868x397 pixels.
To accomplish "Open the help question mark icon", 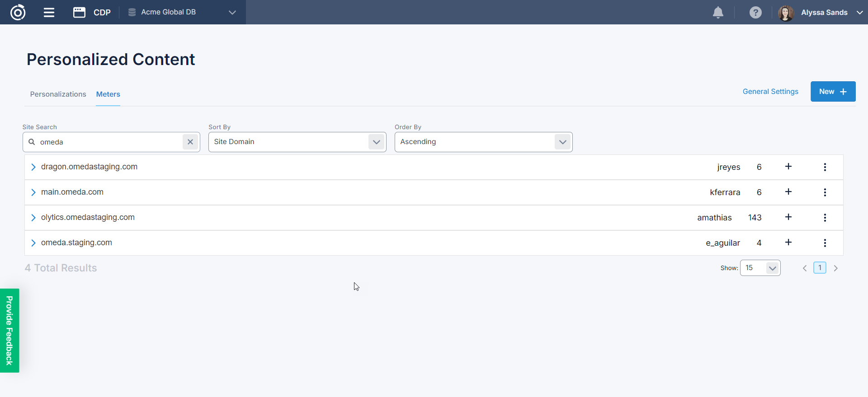I will tap(755, 12).
